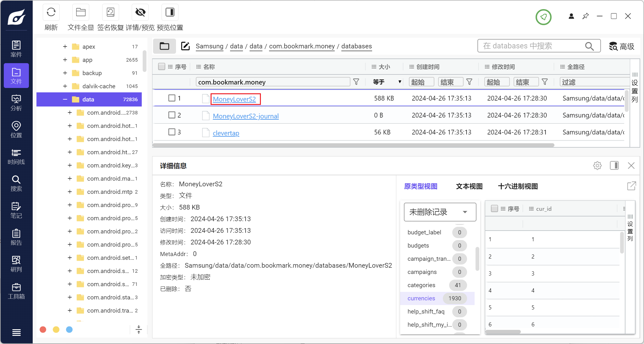Click the 设置列 column settings for file list

point(635,88)
